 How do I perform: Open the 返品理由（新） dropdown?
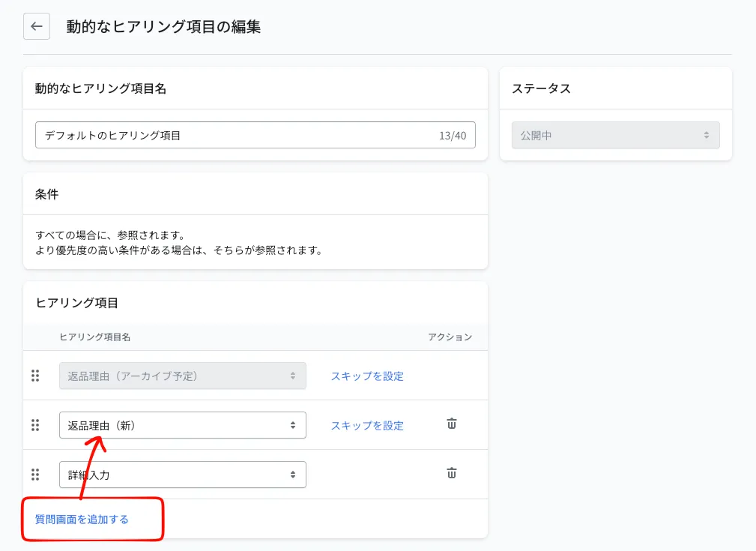[183, 425]
